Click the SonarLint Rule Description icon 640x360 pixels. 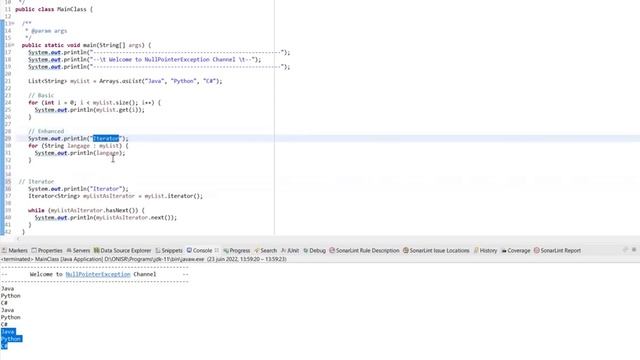tap(332, 250)
